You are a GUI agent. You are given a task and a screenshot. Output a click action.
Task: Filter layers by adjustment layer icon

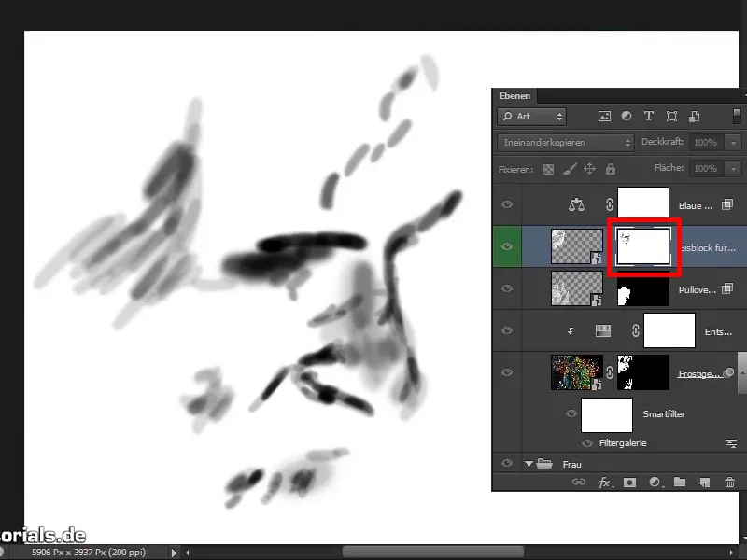coord(627,116)
